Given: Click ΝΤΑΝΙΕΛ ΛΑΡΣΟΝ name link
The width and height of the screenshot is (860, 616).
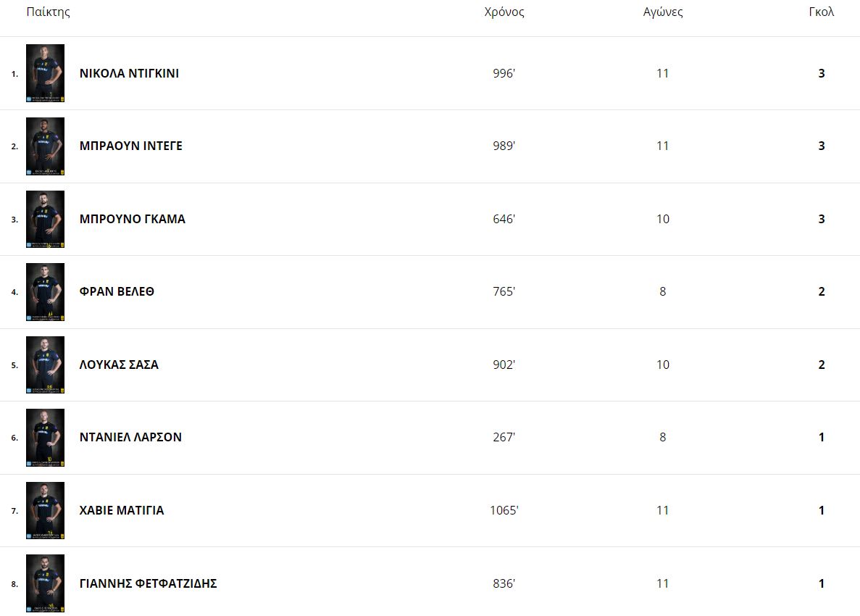Looking at the screenshot, I should click(130, 438).
